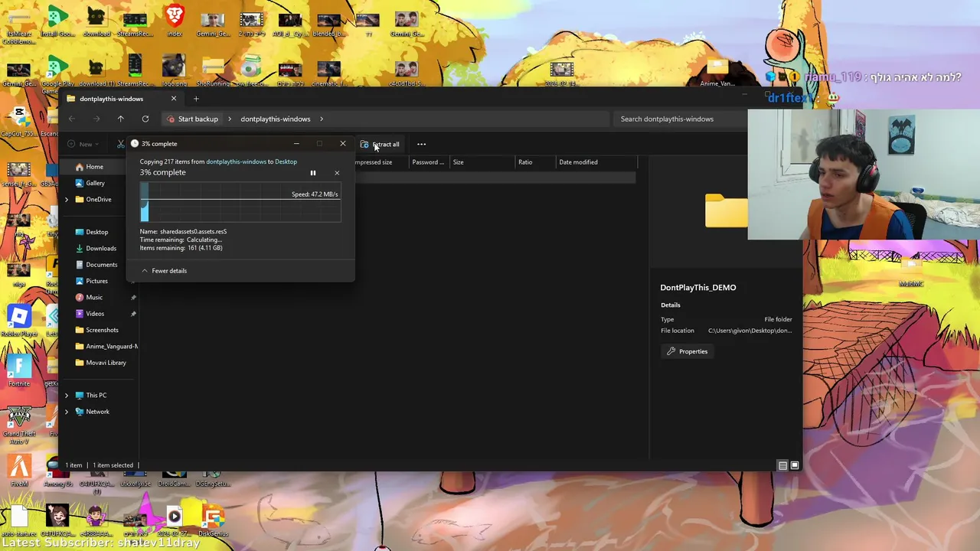Select the Grand Theft Auto V desktop icon

pos(19,425)
